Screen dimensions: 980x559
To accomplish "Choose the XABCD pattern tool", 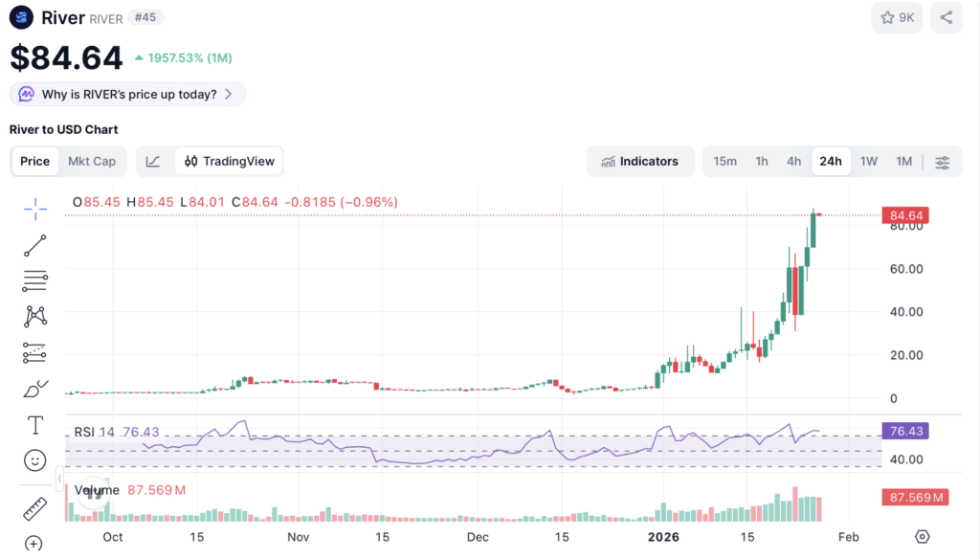I will pyautogui.click(x=35, y=317).
